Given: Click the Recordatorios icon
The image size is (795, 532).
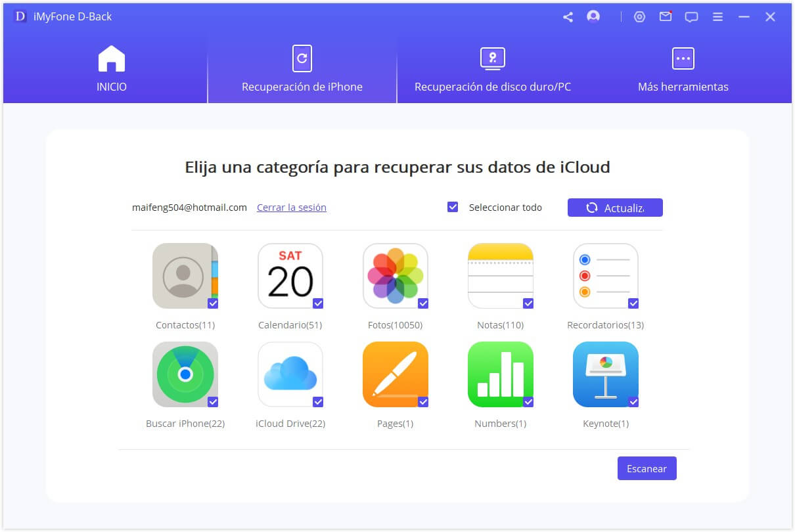Looking at the screenshot, I should pos(605,276).
